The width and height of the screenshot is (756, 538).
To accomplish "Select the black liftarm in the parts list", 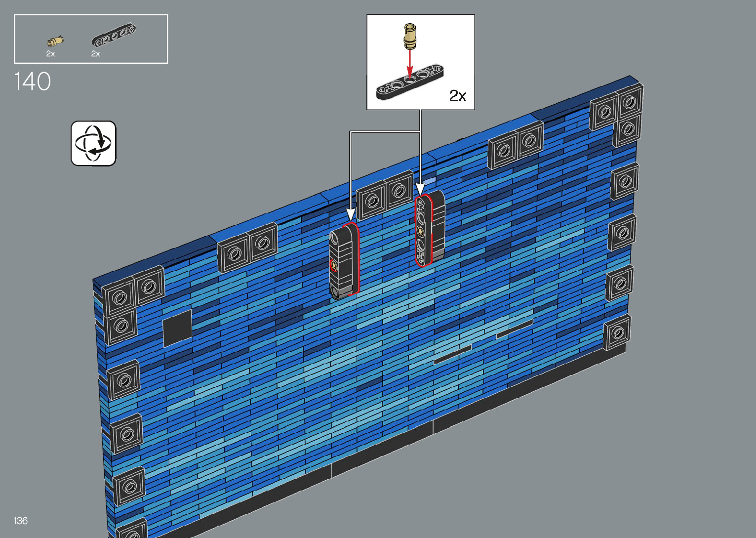I will tap(114, 36).
